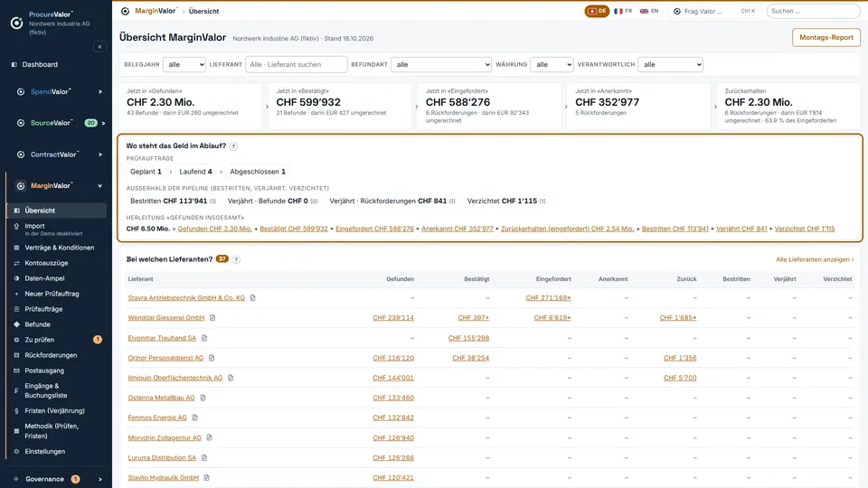
Task: Click document icon beside Orlnor Personaldienst AG
Action: point(212,358)
